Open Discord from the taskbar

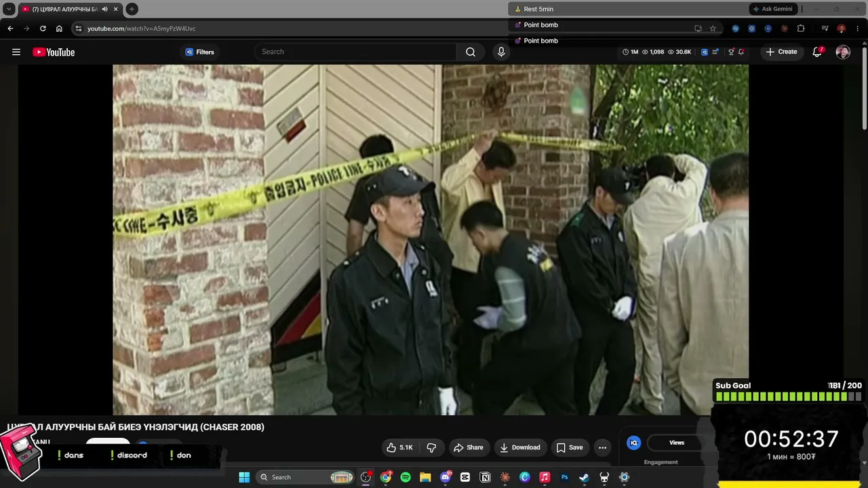pos(446,477)
